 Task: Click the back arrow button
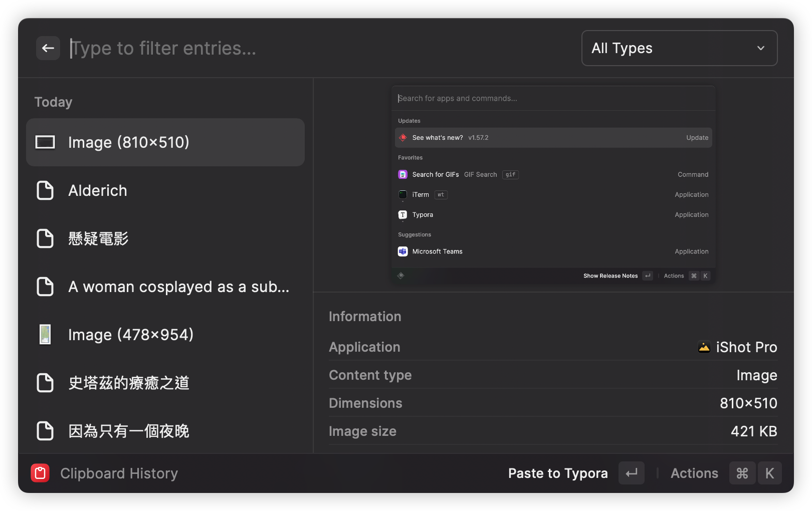click(48, 48)
